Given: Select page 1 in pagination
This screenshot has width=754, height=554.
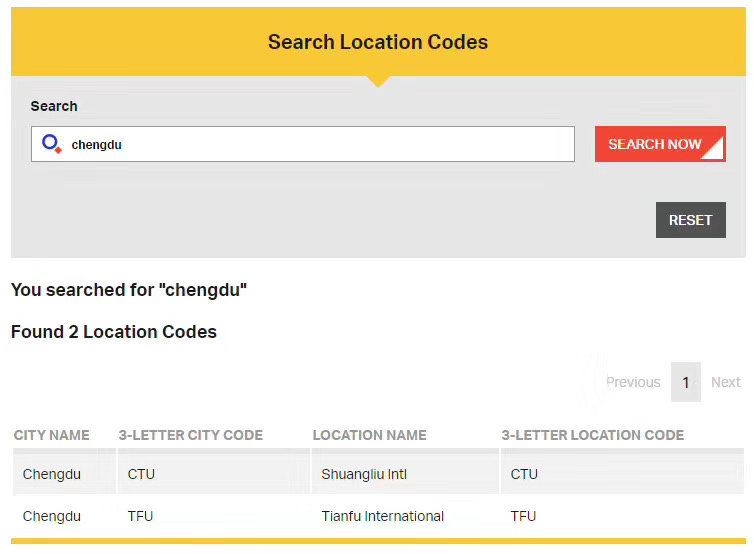Looking at the screenshot, I should pos(685,382).
